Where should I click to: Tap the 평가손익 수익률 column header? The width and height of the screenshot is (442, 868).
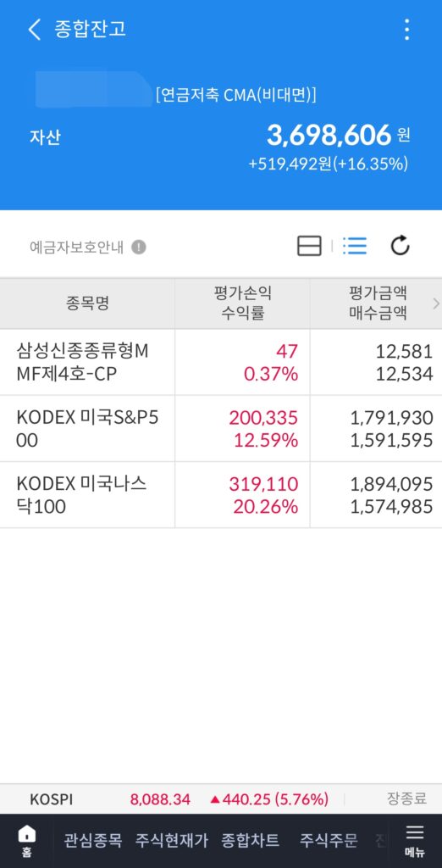242,303
